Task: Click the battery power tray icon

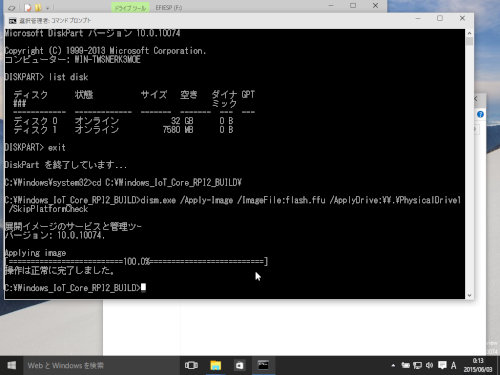Action: click(x=406, y=366)
